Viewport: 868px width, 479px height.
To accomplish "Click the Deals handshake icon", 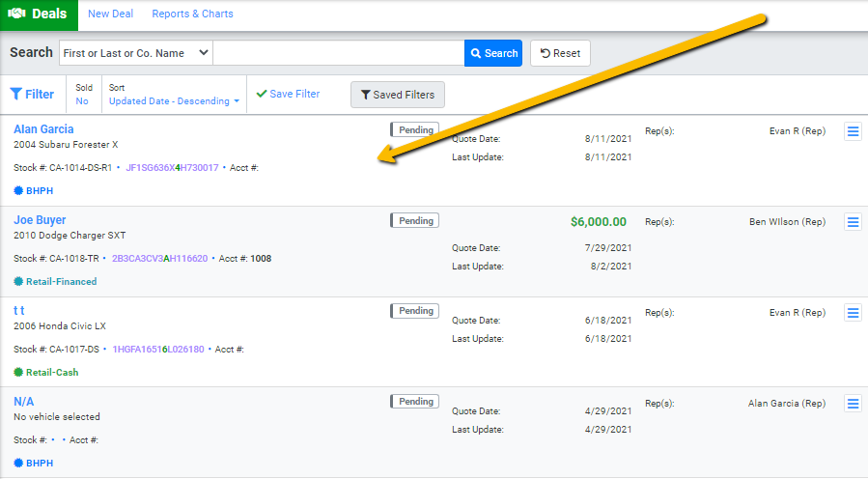I will coord(16,14).
